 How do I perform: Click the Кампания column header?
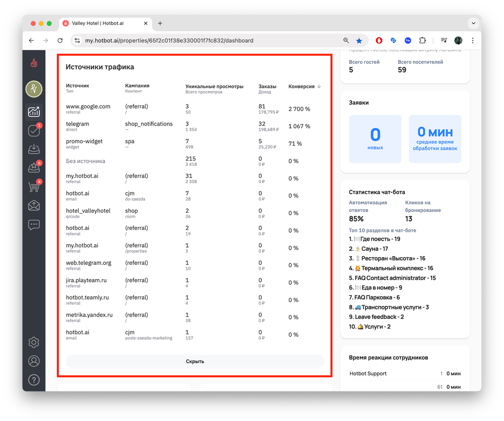tap(137, 86)
